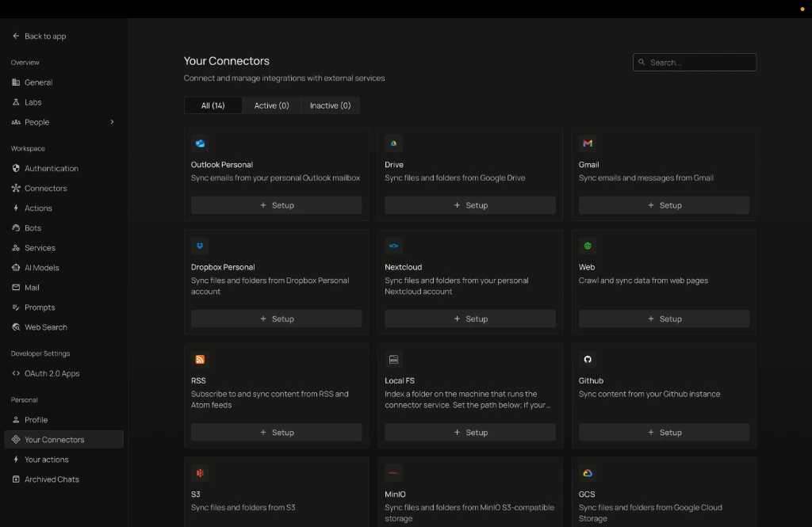Click the RSS feed orange logo
Viewport: 812px width, 527px height.
tap(200, 359)
